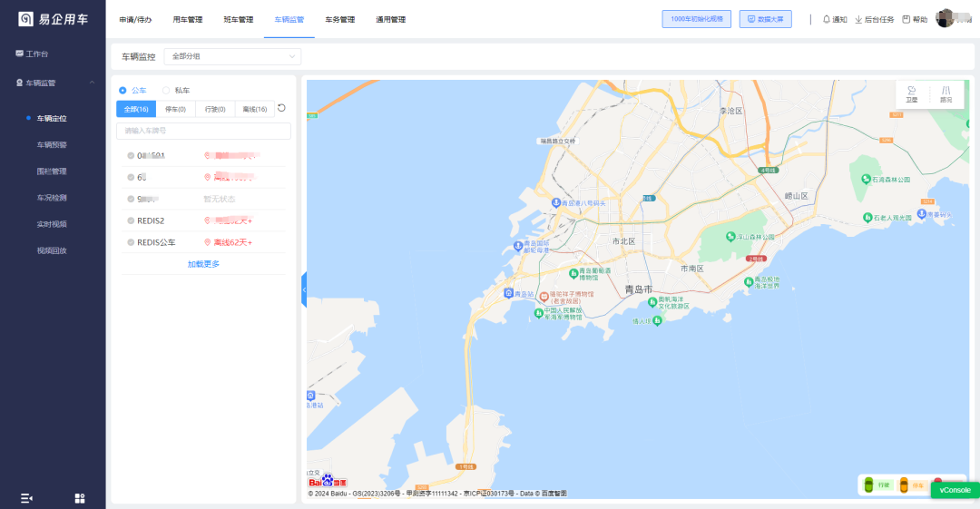Viewport: 980px width, 509px height.
Task: Open 围栏管理 sidebar item
Action: click(52, 171)
